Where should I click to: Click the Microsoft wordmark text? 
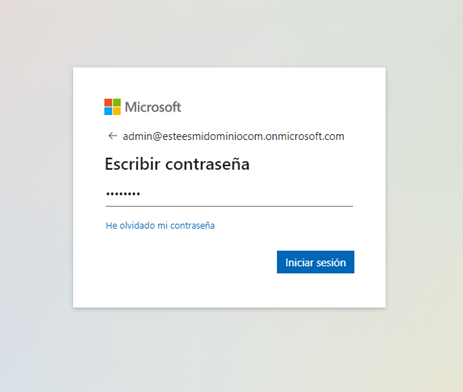point(153,107)
